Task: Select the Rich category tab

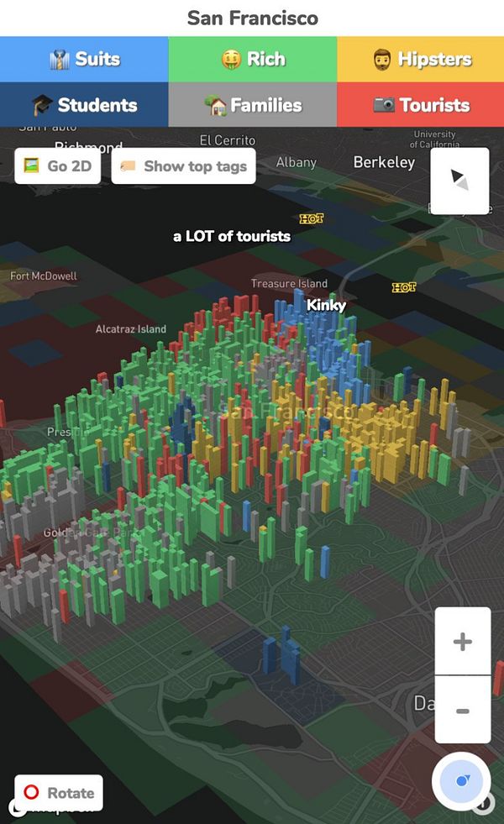Action: coord(252,59)
